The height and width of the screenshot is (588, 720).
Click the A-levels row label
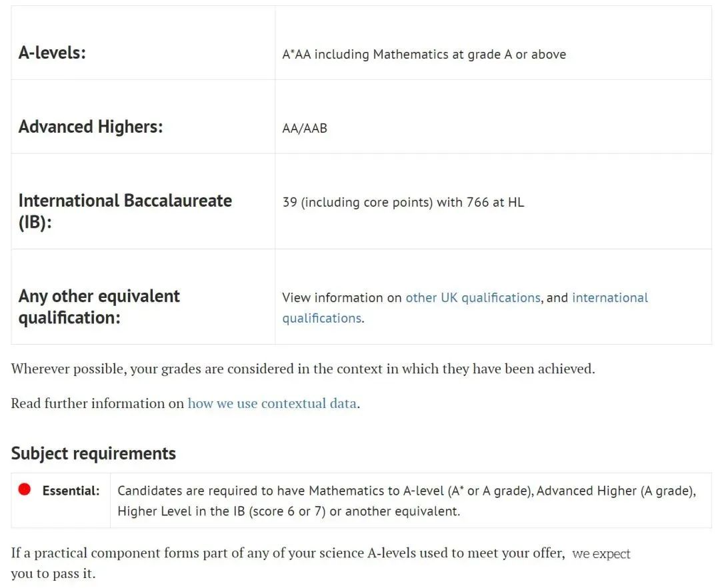coord(53,53)
